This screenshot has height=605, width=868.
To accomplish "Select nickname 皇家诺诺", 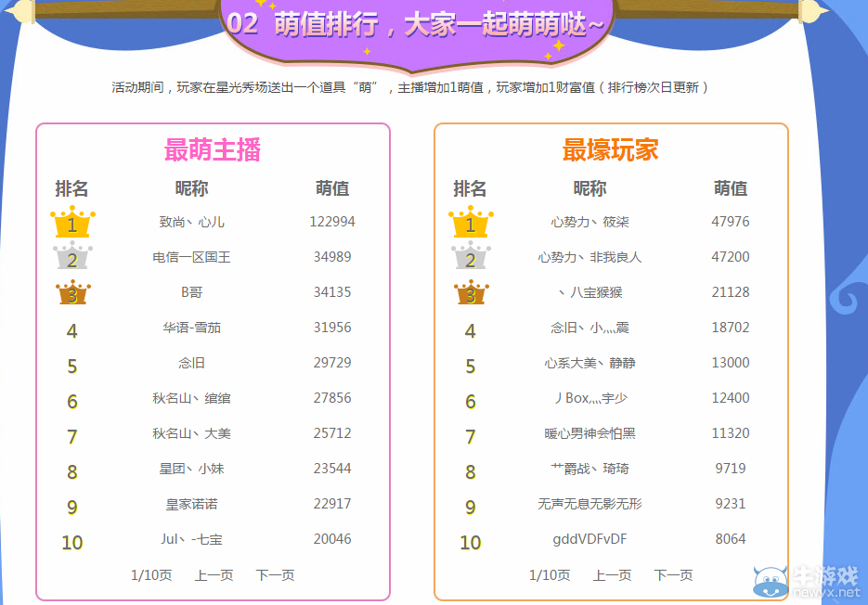I will (x=191, y=504).
